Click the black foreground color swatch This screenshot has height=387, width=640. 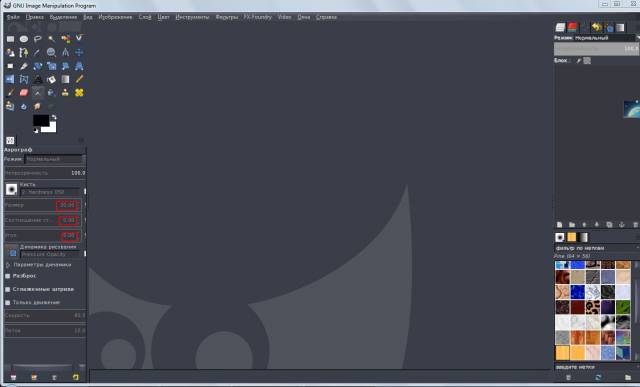[41, 120]
